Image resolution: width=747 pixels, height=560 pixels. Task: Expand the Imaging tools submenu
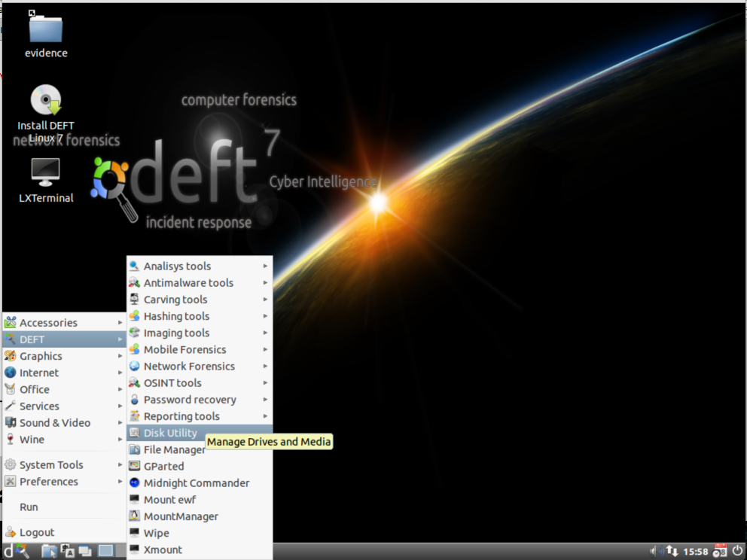point(200,333)
